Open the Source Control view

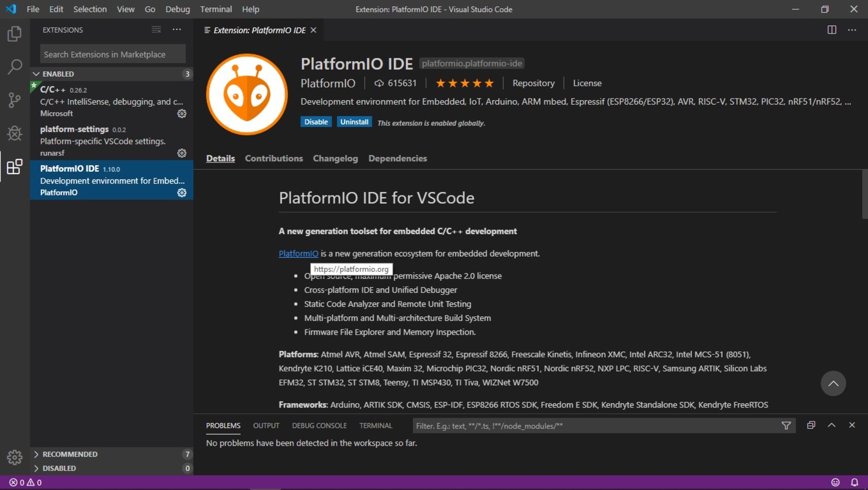click(x=15, y=100)
